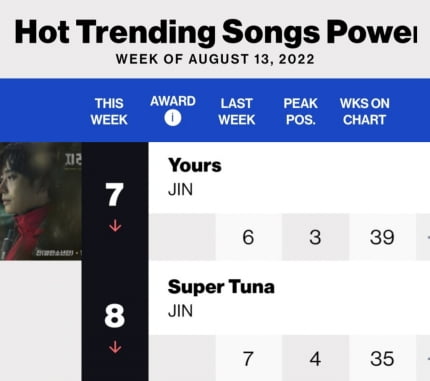Image resolution: width=430 pixels, height=381 pixels.
Task: Click last week value 6 for Yours
Action: (x=248, y=237)
